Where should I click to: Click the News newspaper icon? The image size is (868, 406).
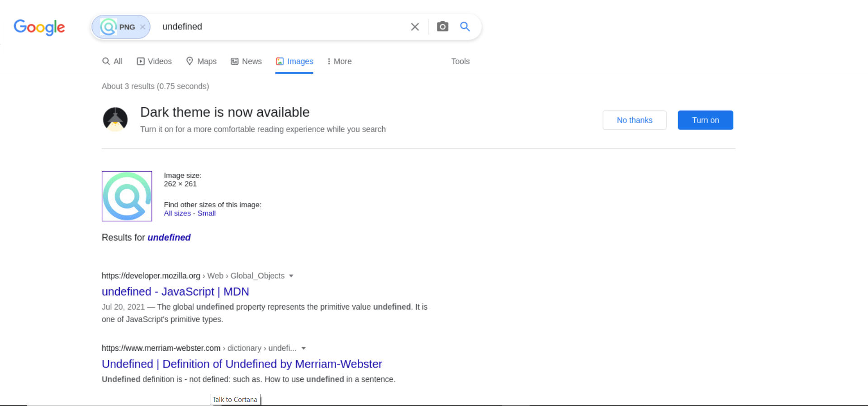tap(234, 61)
